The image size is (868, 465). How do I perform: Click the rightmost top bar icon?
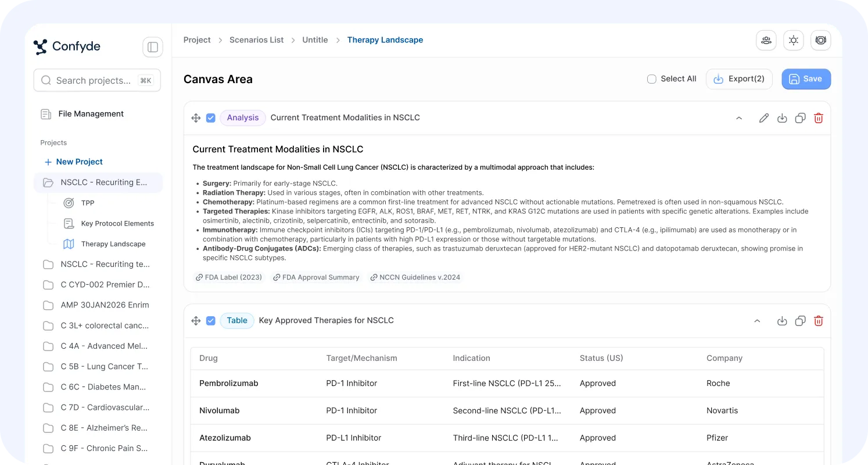pos(821,40)
